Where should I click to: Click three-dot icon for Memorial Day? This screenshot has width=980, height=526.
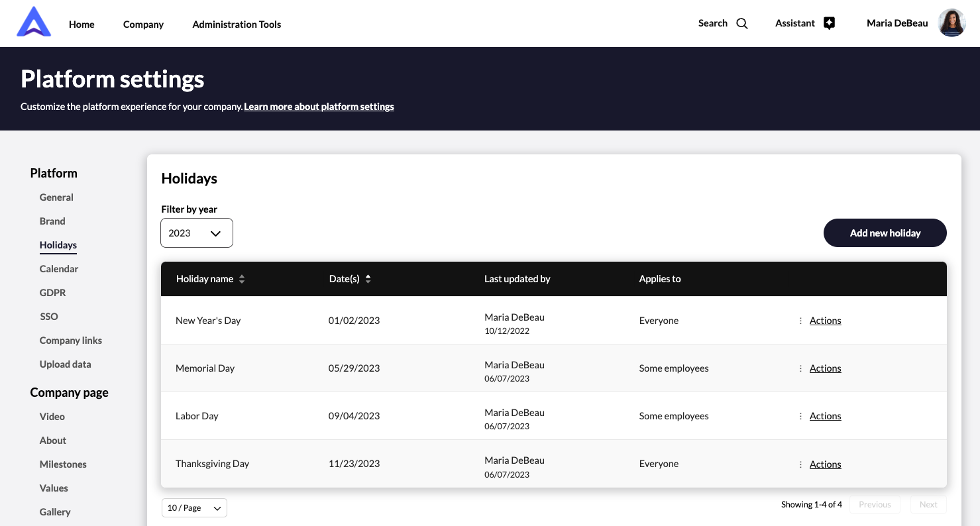[800, 368]
